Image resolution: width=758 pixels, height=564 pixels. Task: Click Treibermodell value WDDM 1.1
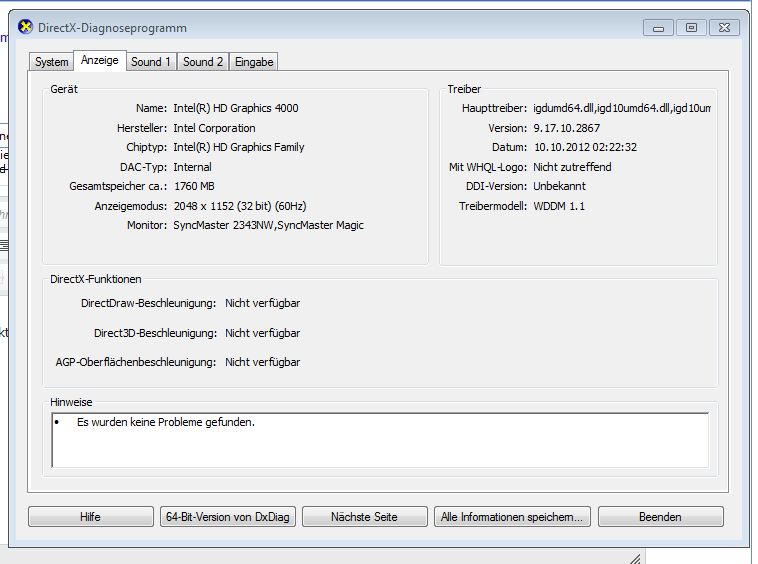(x=559, y=206)
